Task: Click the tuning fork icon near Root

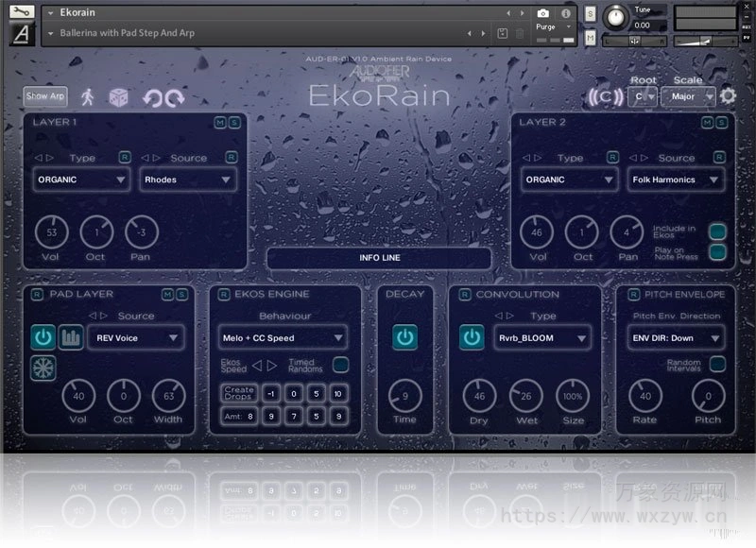Action: (x=606, y=95)
